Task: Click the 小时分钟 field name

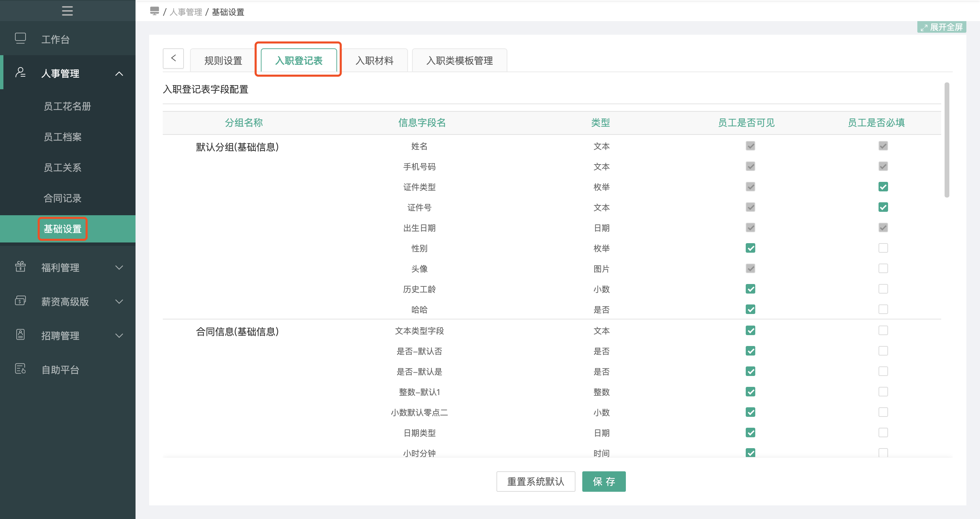Action: coord(419,453)
